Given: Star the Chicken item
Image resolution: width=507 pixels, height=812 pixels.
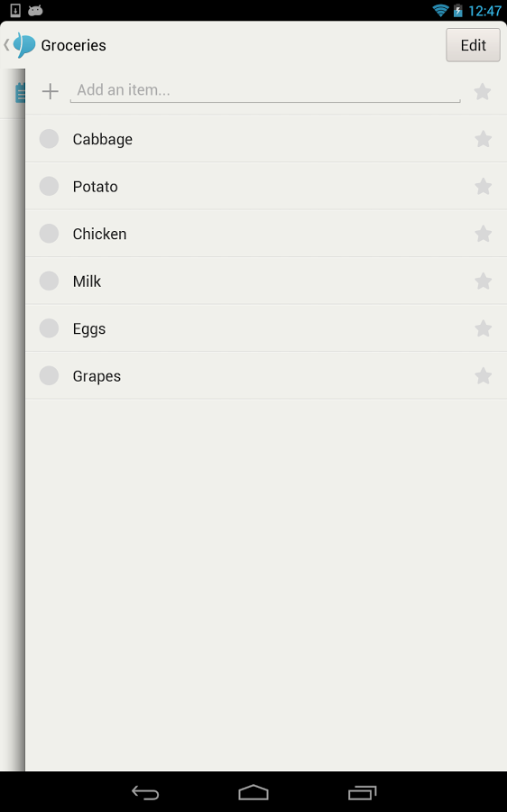Looking at the screenshot, I should point(483,234).
